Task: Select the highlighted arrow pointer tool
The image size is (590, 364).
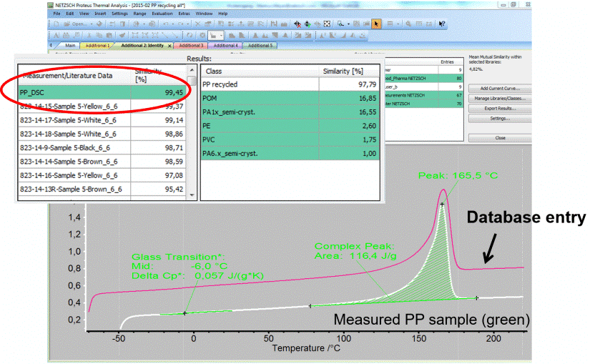Action: click(x=376, y=24)
